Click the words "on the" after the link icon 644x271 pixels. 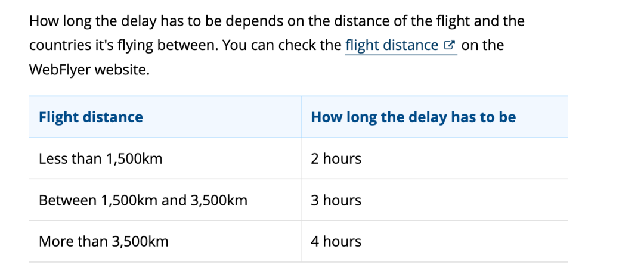[482, 45]
